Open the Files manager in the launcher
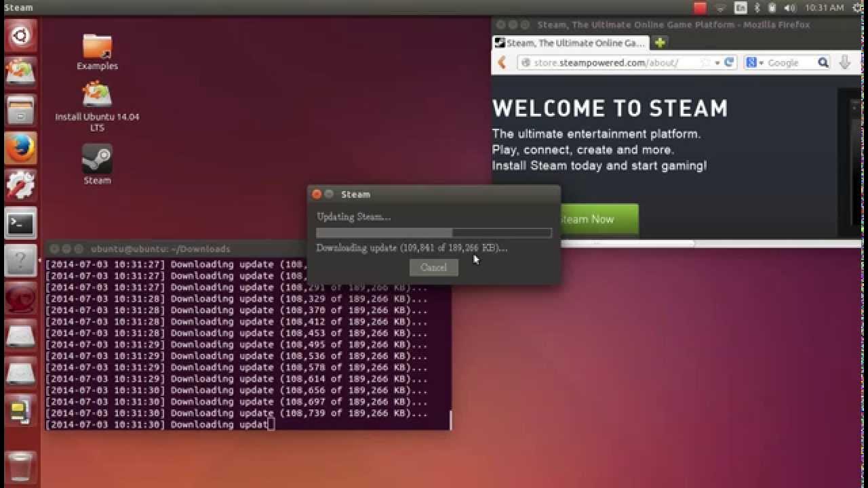Viewport: 868px width, 488px height. click(x=20, y=110)
